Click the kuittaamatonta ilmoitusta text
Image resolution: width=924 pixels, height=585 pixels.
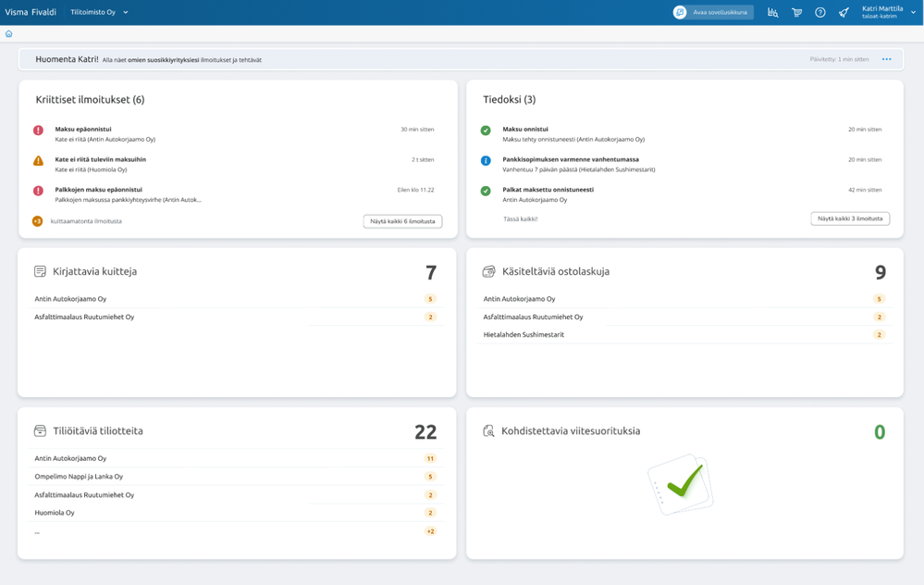[x=86, y=221]
